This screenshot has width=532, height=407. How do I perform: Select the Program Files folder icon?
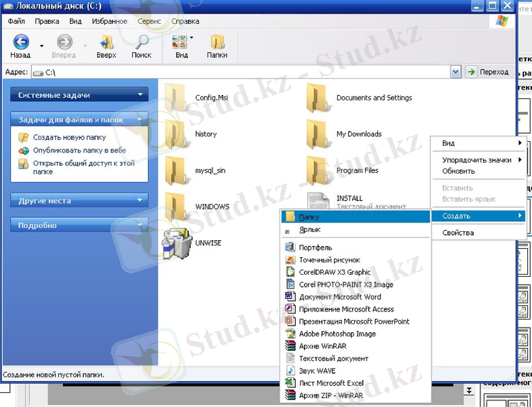pyautogui.click(x=318, y=170)
